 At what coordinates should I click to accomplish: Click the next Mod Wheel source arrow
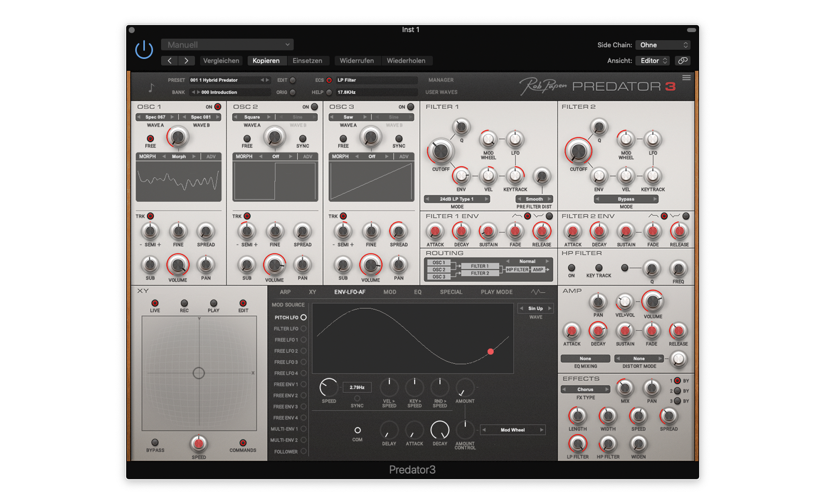point(541,430)
